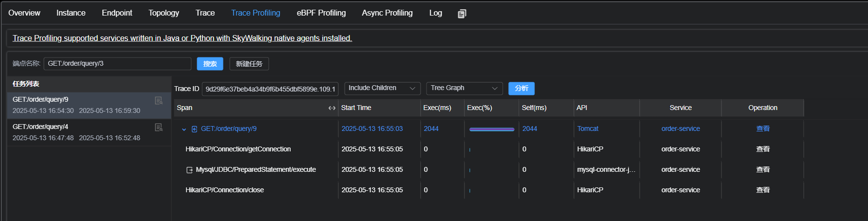Click 查看 link for the HikariCP/Connection/getConnection row
The height and width of the screenshot is (221, 868).
pyautogui.click(x=763, y=149)
